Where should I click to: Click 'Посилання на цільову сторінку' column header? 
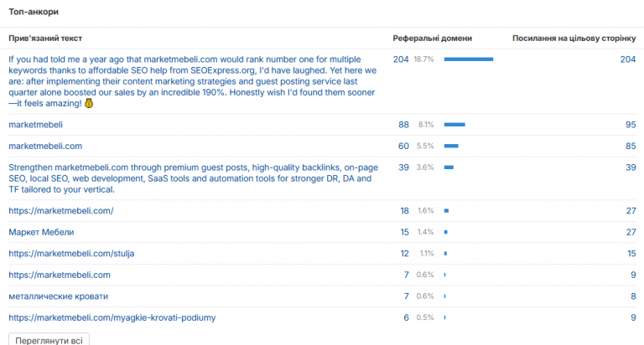[574, 39]
